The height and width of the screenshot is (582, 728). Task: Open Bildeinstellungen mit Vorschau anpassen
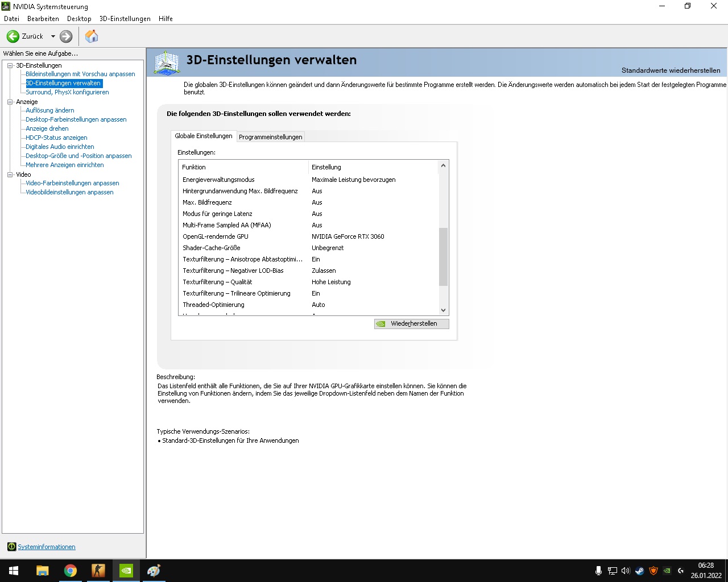click(x=80, y=74)
